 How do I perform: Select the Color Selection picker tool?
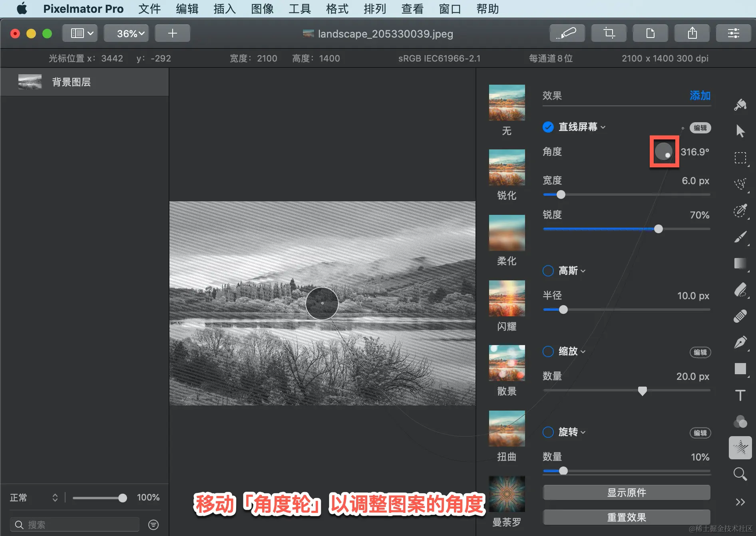coord(740,210)
